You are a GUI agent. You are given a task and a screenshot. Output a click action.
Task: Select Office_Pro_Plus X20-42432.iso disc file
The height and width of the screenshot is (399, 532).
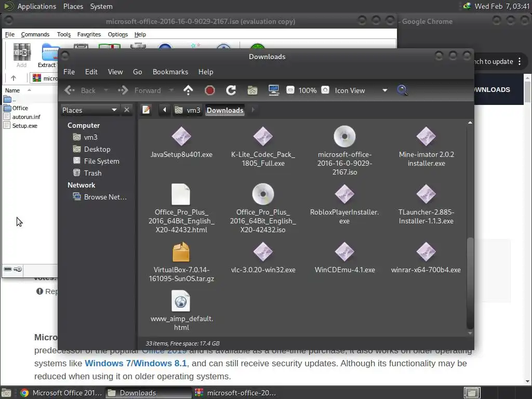click(x=263, y=209)
